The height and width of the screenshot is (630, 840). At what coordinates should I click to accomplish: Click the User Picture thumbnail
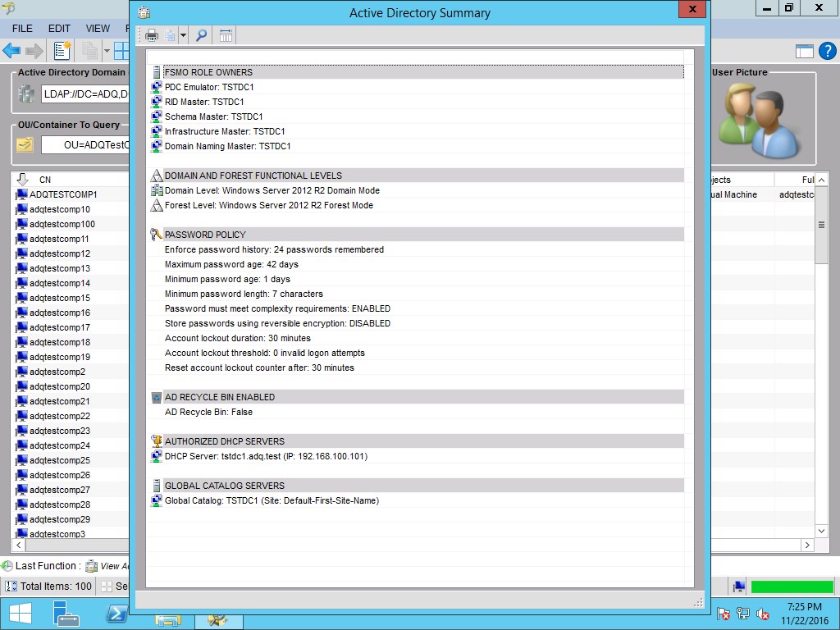759,121
